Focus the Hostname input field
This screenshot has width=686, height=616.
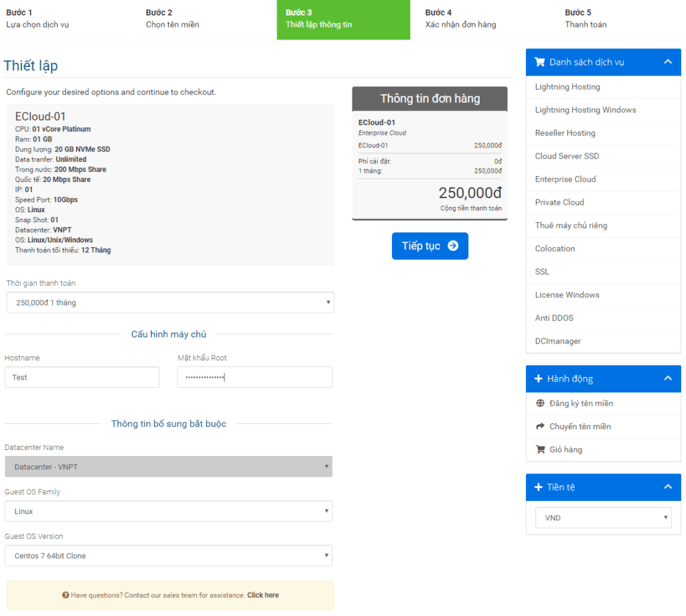pyautogui.click(x=82, y=377)
